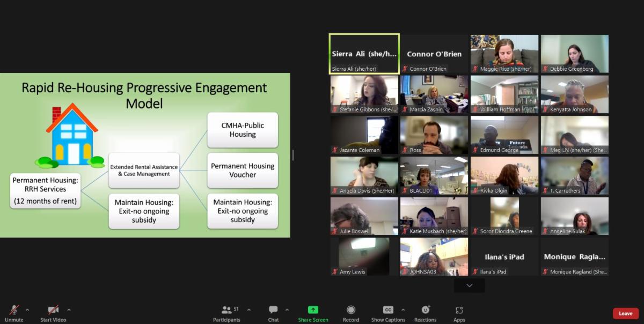Image resolution: width=644 pixels, height=324 pixels.
Task: Select Rivka Olgin's video tile
Action: tap(504, 175)
